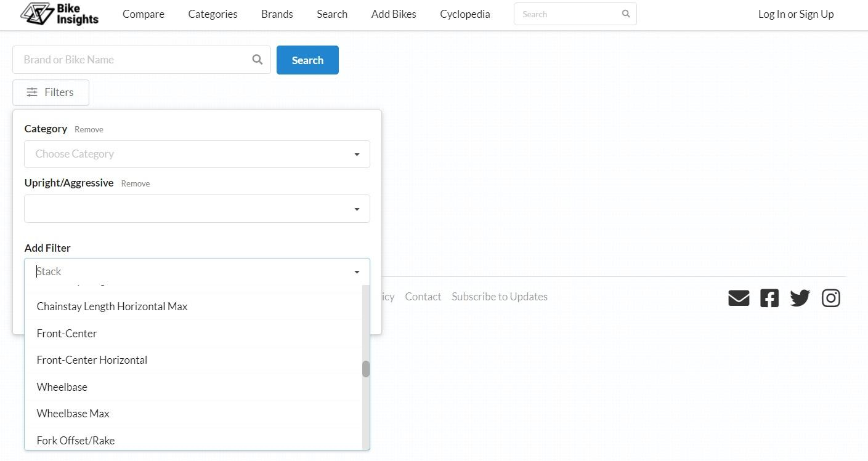Screen dimensions: 868x461
Task: Open the Twitter icon link
Action: tap(800, 298)
